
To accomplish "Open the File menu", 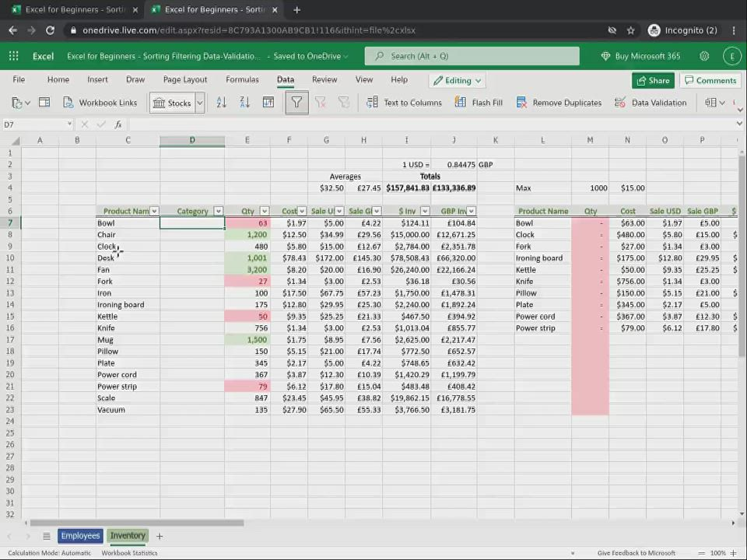I will (x=19, y=79).
